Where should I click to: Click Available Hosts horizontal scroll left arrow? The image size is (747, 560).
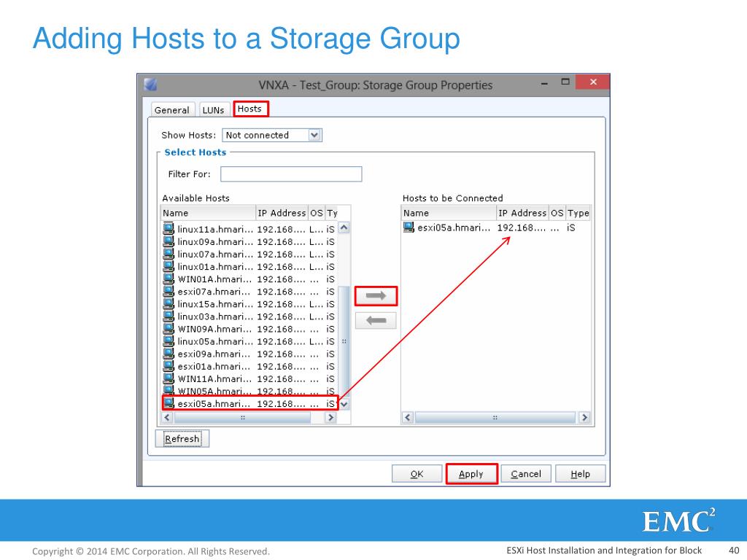point(167,418)
